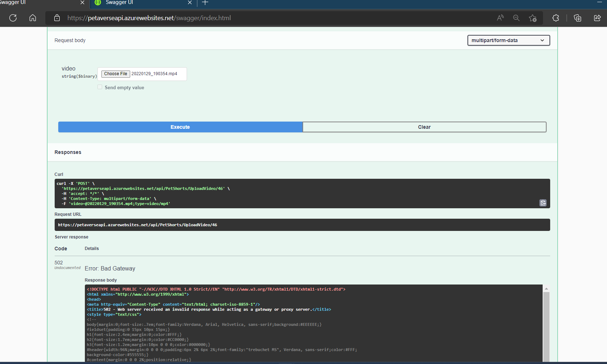
Task: Copy the curl command to clipboard
Action: click(543, 203)
